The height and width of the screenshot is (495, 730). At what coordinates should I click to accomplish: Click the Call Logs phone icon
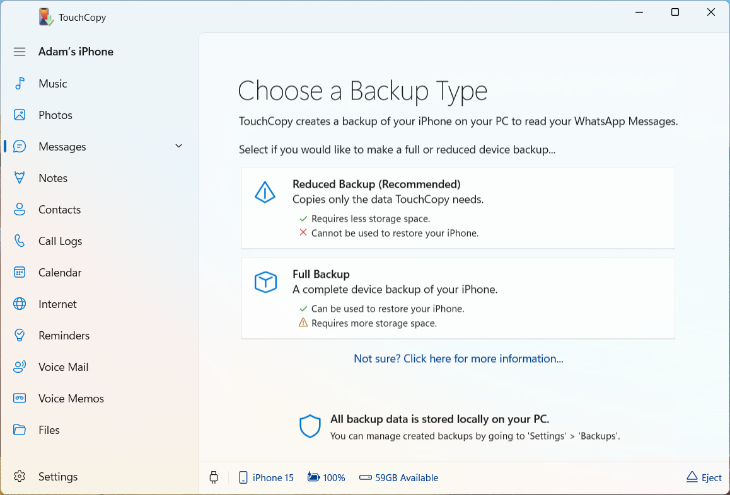pyautogui.click(x=20, y=241)
